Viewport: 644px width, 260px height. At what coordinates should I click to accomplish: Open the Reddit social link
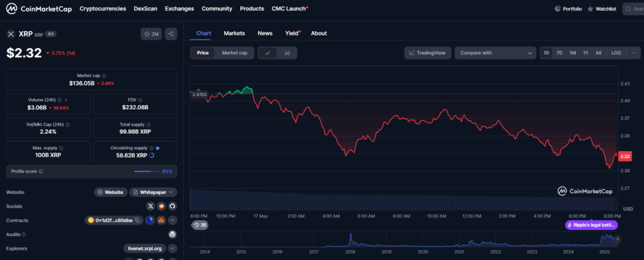(x=162, y=206)
